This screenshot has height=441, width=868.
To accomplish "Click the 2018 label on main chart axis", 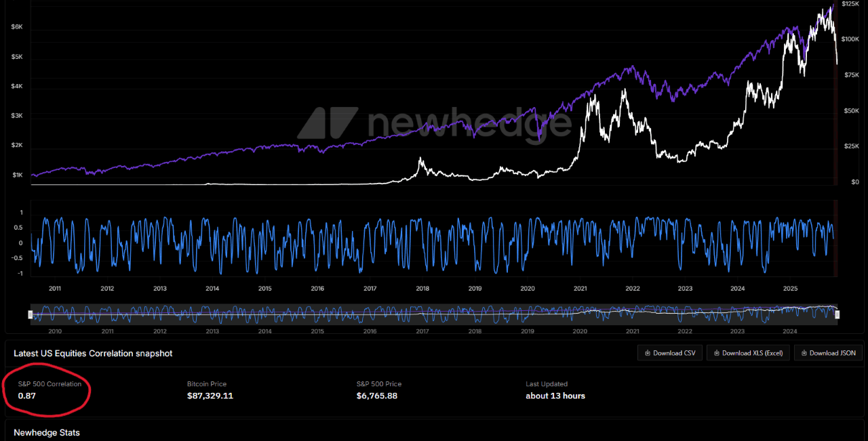I will click(422, 288).
